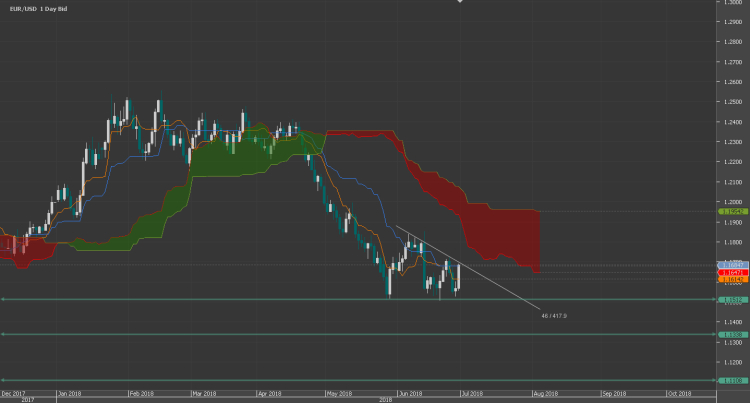Select the red 1.16471 price tag

point(733,272)
